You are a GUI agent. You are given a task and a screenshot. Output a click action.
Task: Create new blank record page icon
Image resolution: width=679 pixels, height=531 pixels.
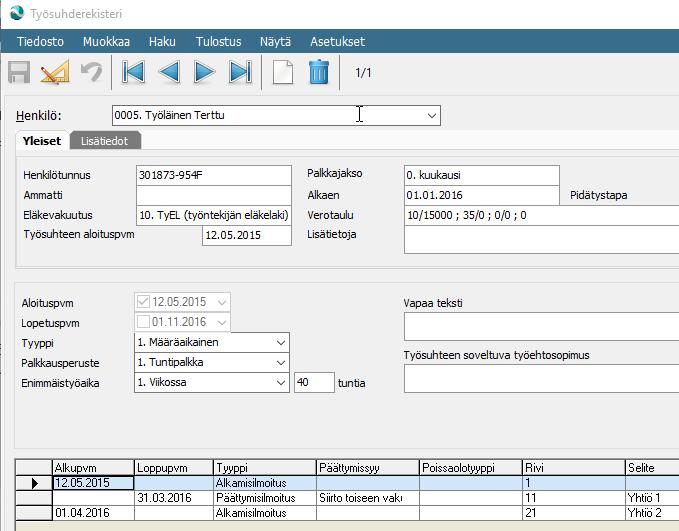coord(283,72)
